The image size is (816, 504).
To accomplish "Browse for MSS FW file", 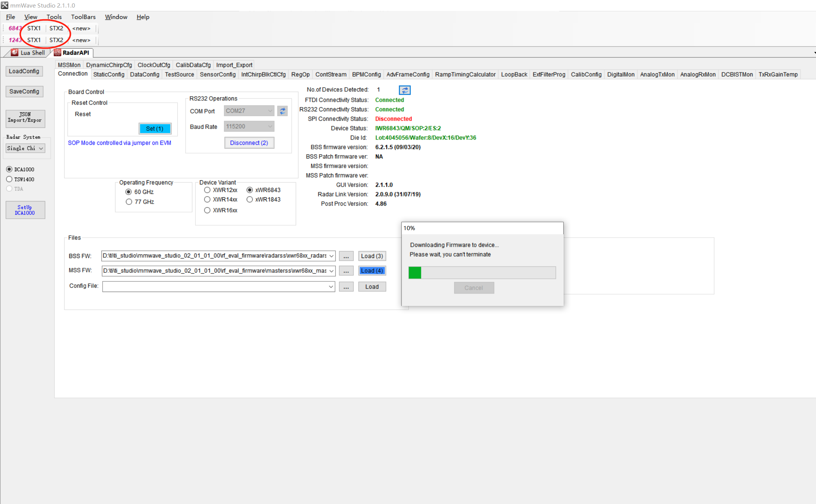I will coord(346,271).
